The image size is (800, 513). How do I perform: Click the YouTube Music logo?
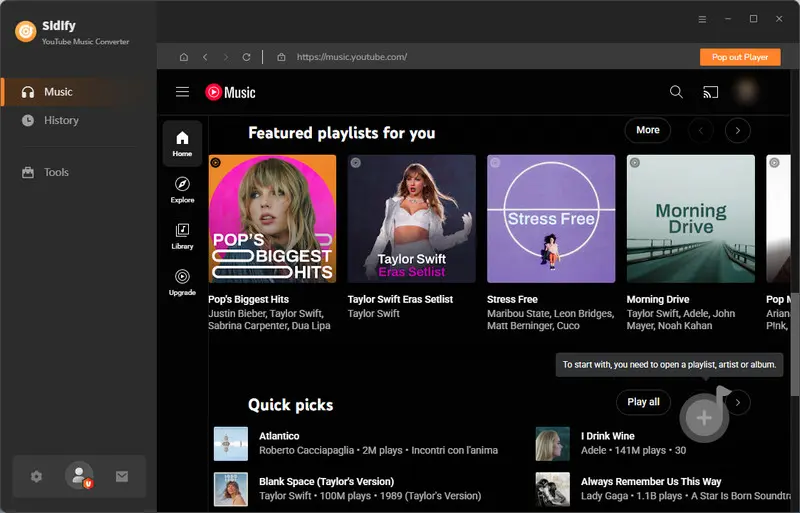pyautogui.click(x=230, y=92)
